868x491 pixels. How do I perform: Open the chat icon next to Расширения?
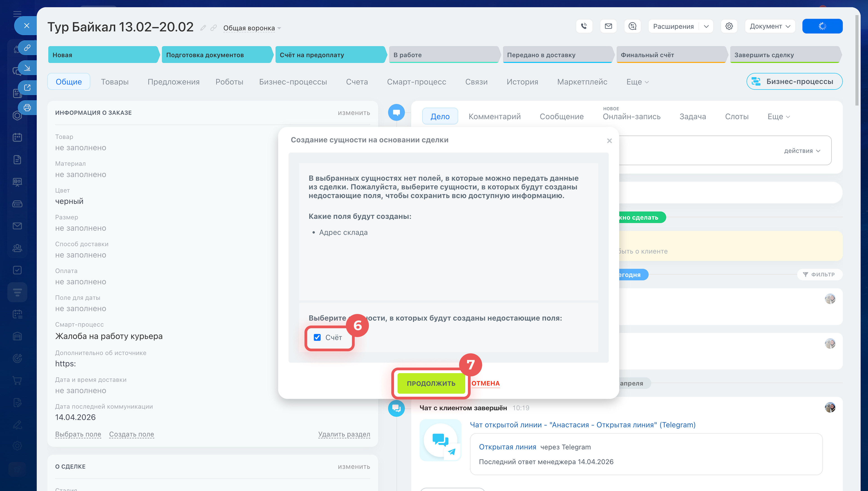point(632,26)
